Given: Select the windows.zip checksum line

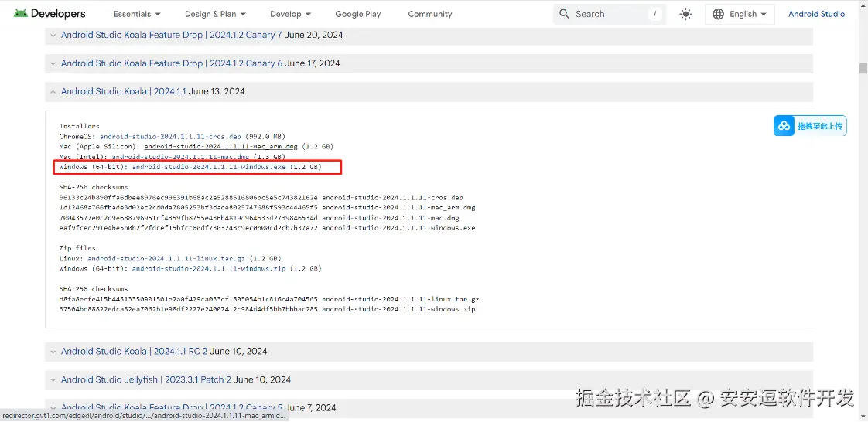Looking at the screenshot, I should [x=267, y=310].
